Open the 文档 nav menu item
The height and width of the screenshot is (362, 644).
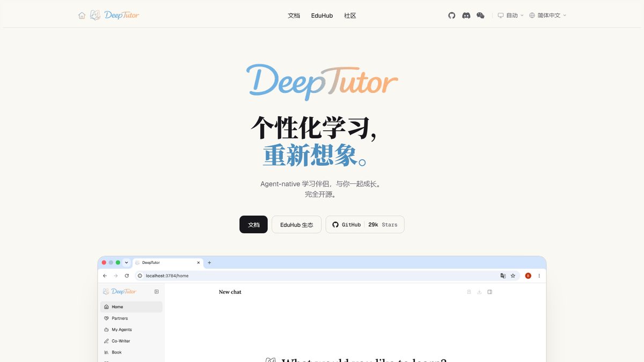tap(294, 16)
